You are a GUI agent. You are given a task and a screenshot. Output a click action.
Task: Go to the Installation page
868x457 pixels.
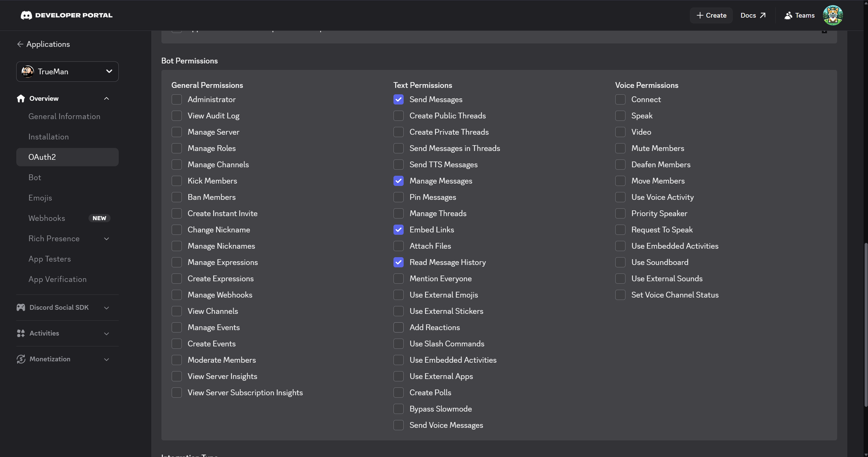(49, 137)
